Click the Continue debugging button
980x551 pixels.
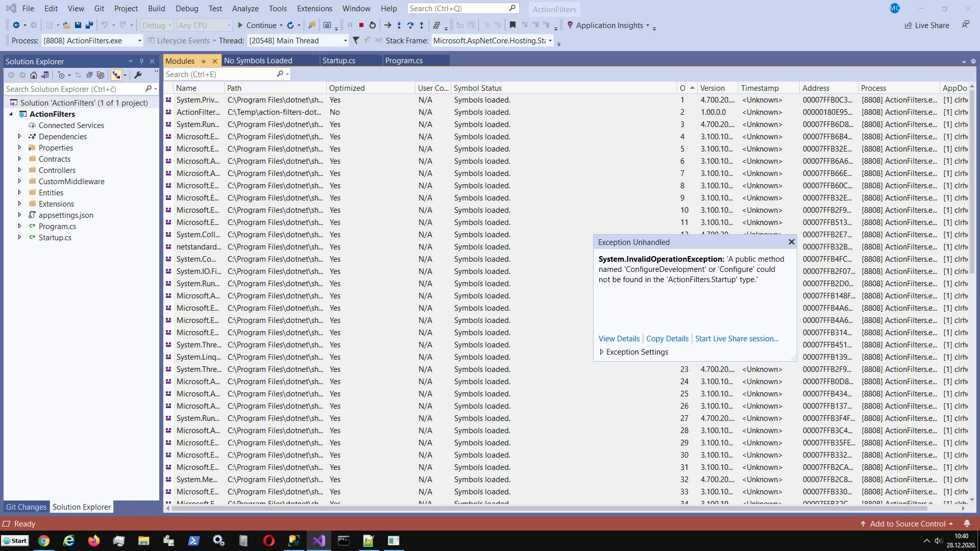pyautogui.click(x=257, y=25)
